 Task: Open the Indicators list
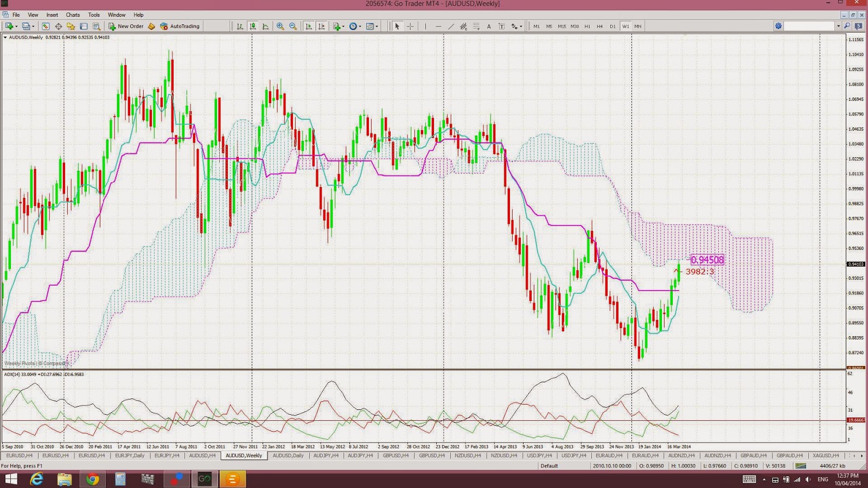pos(336,26)
